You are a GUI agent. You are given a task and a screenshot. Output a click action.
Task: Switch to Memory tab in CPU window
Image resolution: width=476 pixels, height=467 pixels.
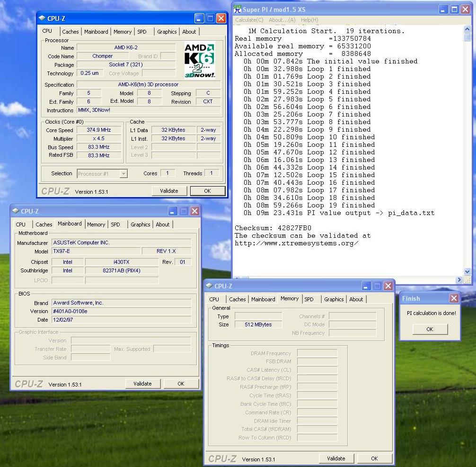point(123,32)
